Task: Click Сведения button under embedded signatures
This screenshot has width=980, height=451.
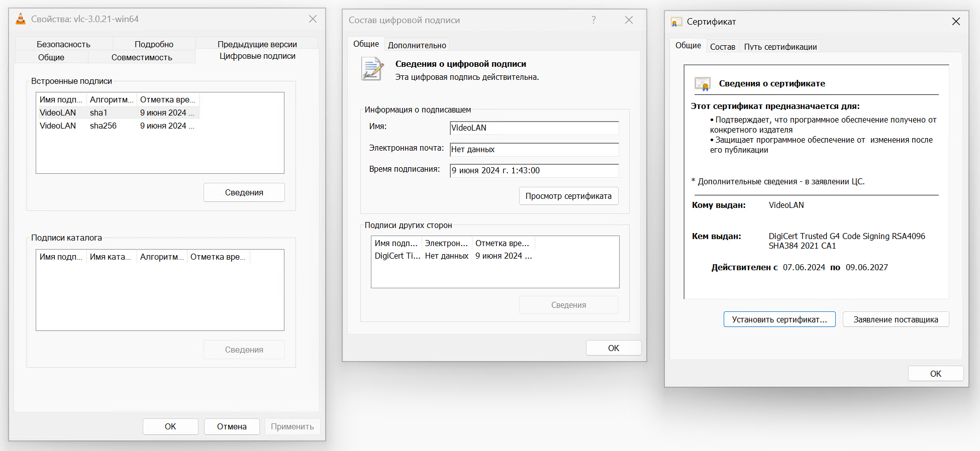Action: click(244, 192)
